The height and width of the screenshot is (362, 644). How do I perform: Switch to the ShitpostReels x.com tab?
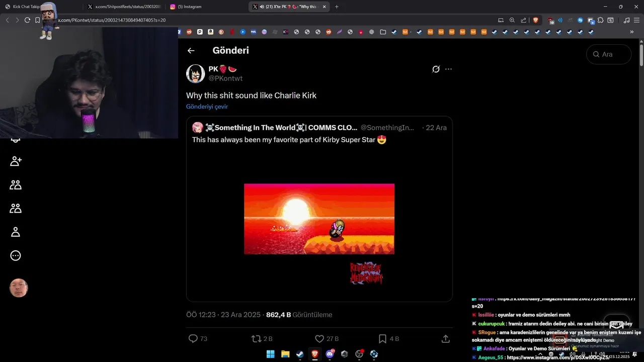[123, 7]
